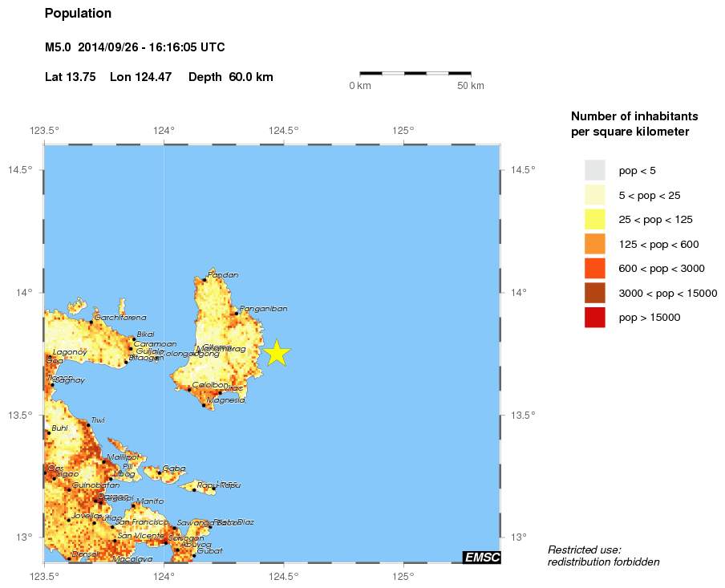Select the 'Garchitorena' place label
This screenshot has width=725, height=588.
click(x=120, y=318)
